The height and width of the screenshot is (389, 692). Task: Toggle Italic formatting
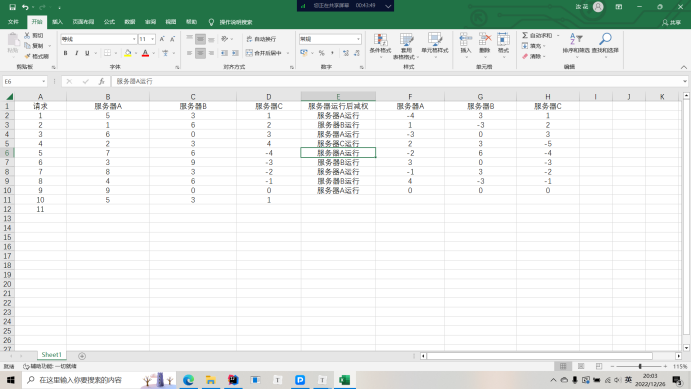76,53
